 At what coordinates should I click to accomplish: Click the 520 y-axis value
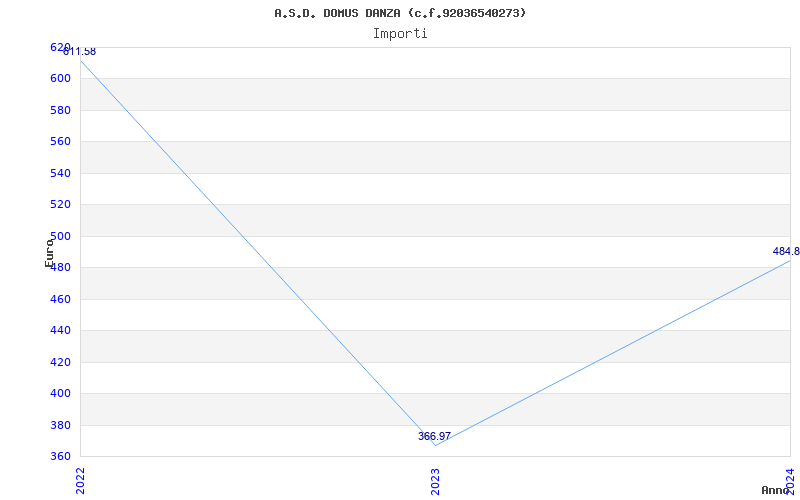point(60,205)
